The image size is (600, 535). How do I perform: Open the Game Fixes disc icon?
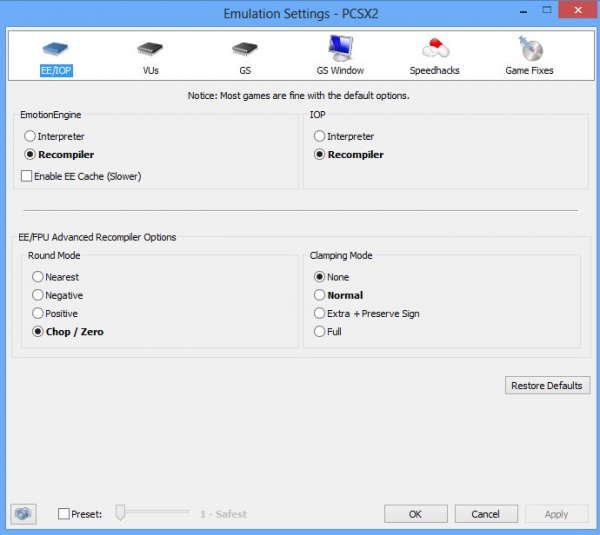(531, 49)
